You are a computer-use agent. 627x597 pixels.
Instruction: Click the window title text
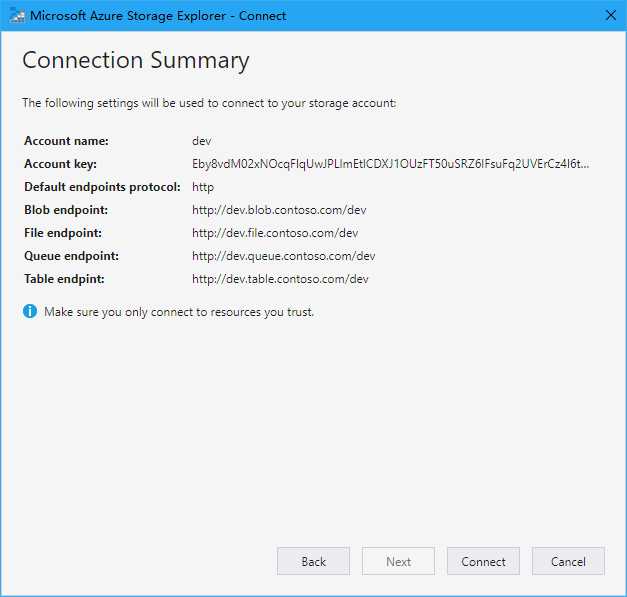(158, 16)
